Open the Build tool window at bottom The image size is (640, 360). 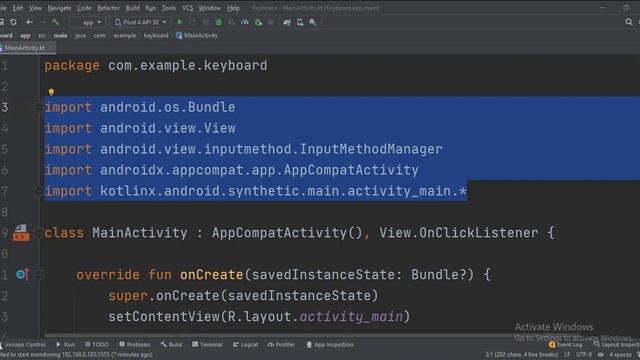pyautogui.click(x=171, y=344)
